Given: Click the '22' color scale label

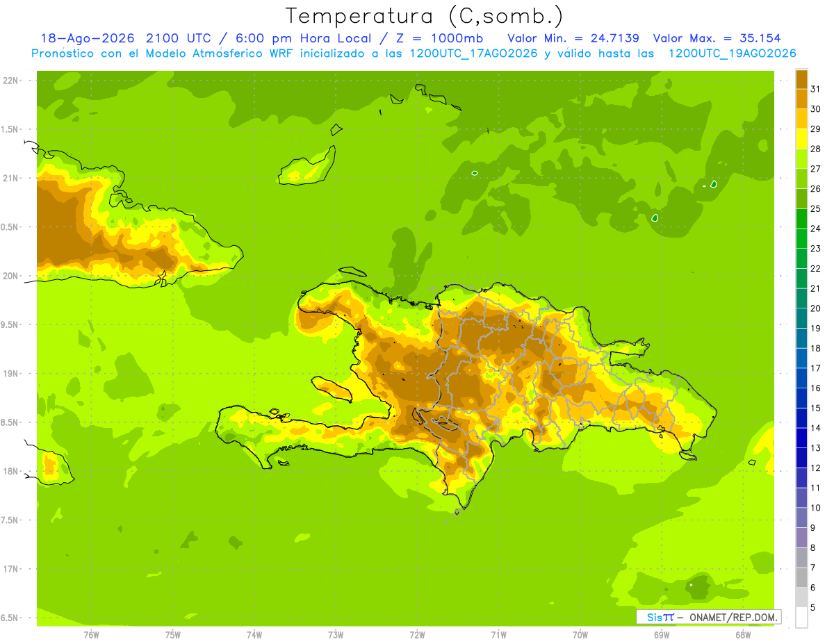Looking at the screenshot, I should click(816, 268).
